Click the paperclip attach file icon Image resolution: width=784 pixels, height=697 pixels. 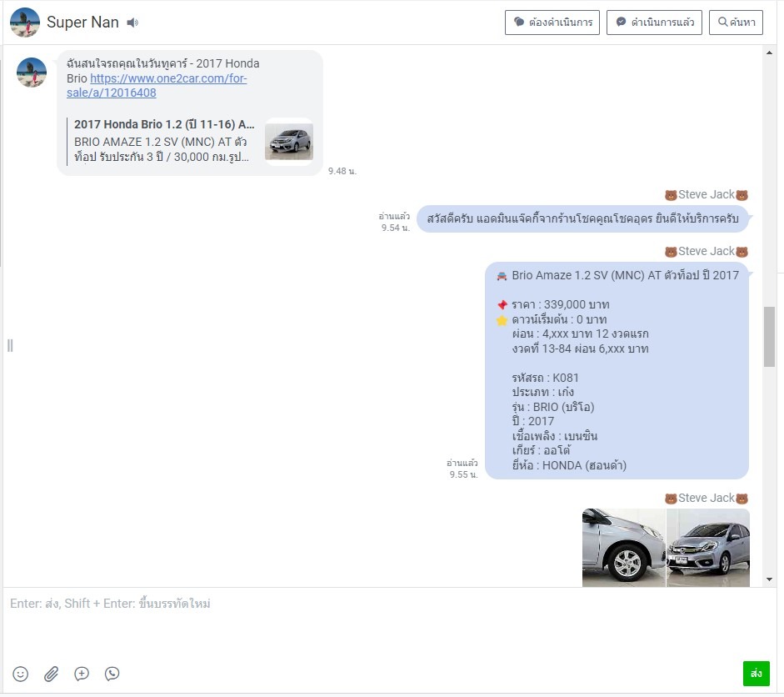[x=51, y=674]
